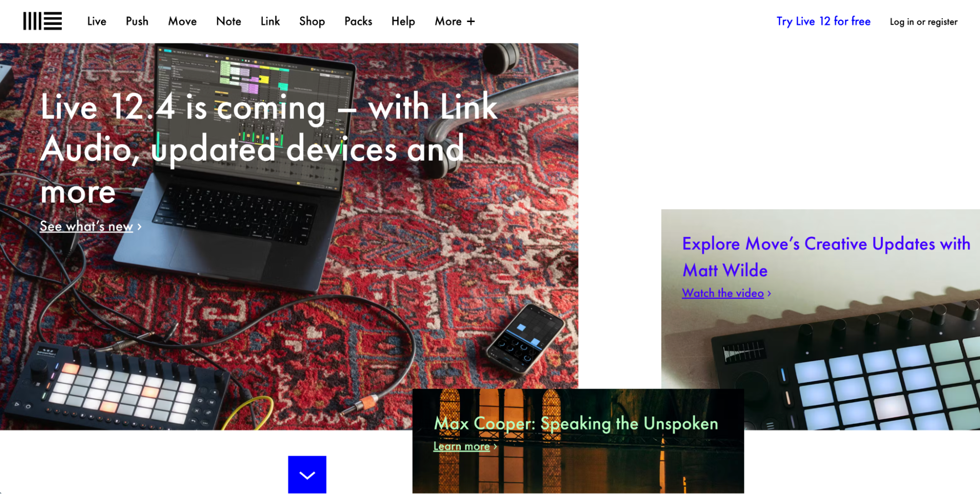The image size is (980, 494).
Task: Click Try Live 12 for free
Action: (824, 21)
